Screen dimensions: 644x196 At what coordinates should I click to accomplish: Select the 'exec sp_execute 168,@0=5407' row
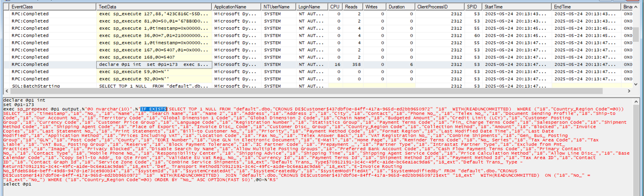coord(154,57)
